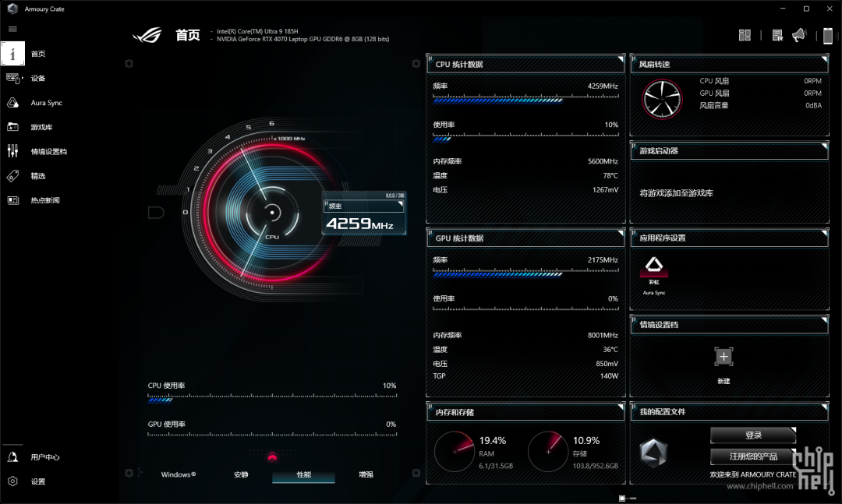Click the 注册您的产品 register button

[x=753, y=456]
